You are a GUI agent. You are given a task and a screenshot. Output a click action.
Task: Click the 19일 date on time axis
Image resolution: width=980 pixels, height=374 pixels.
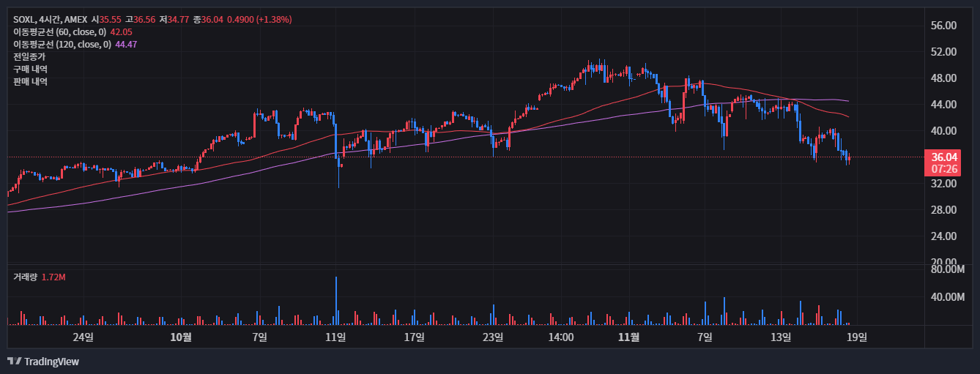(857, 337)
